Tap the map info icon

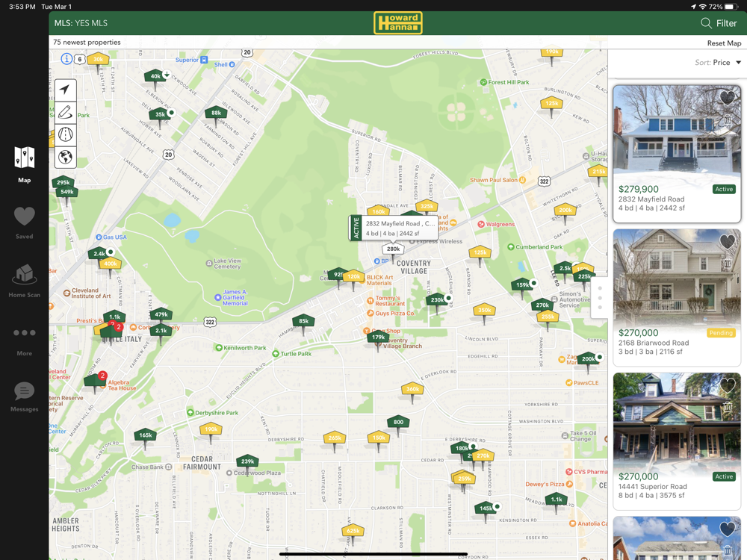[66, 58]
